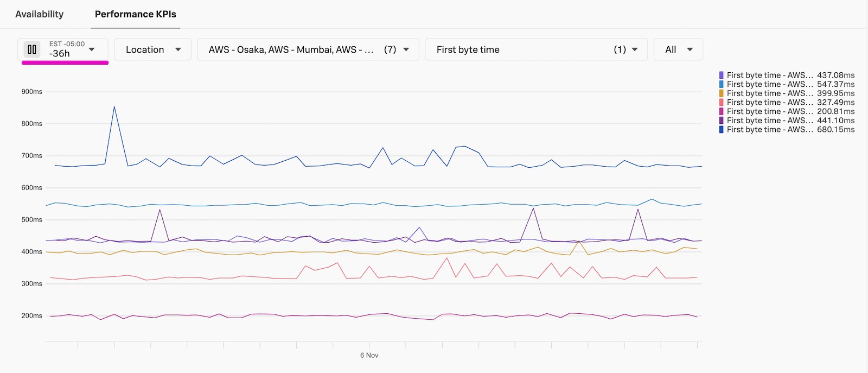
Task: Expand the Location filter dropdown
Action: click(152, 49)
